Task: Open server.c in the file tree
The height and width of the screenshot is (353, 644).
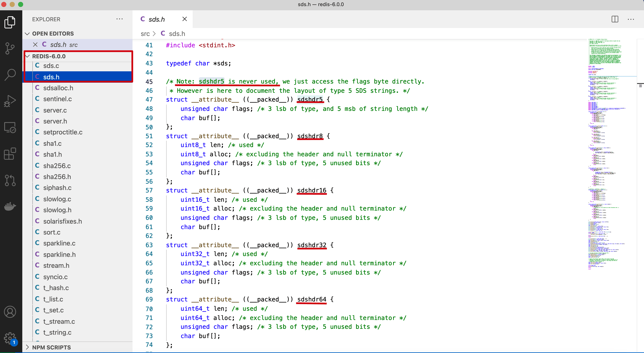Action: [x=55, y=110]
